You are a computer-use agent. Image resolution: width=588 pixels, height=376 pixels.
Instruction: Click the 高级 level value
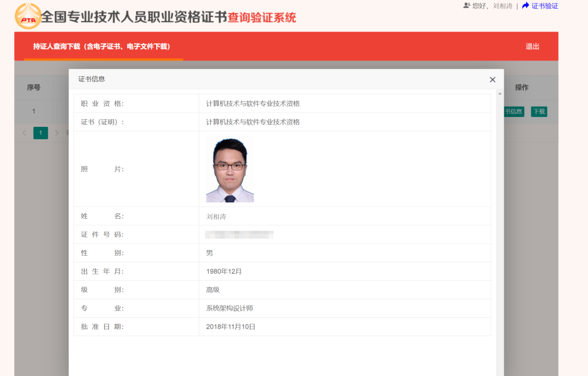click(x=213, y=290)
